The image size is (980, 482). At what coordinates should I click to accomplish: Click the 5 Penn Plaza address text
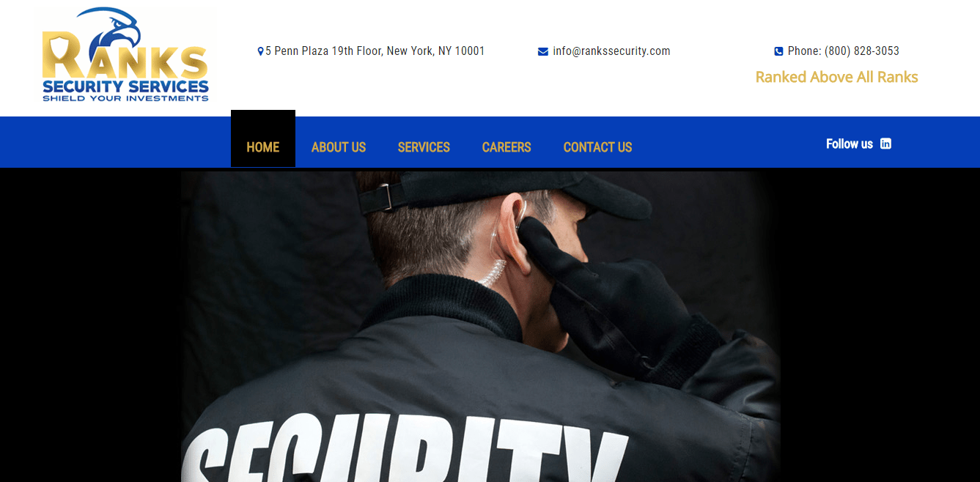coord(375,51)
